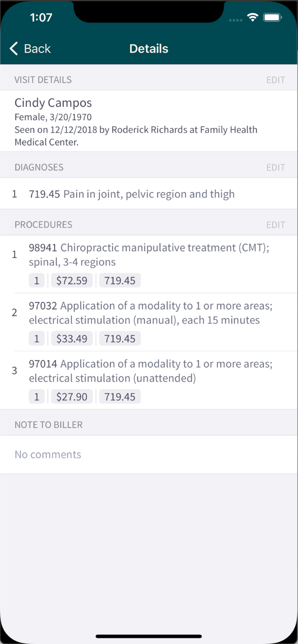Select procedure 97014 electrical stimulation unattended

point(151,371)
